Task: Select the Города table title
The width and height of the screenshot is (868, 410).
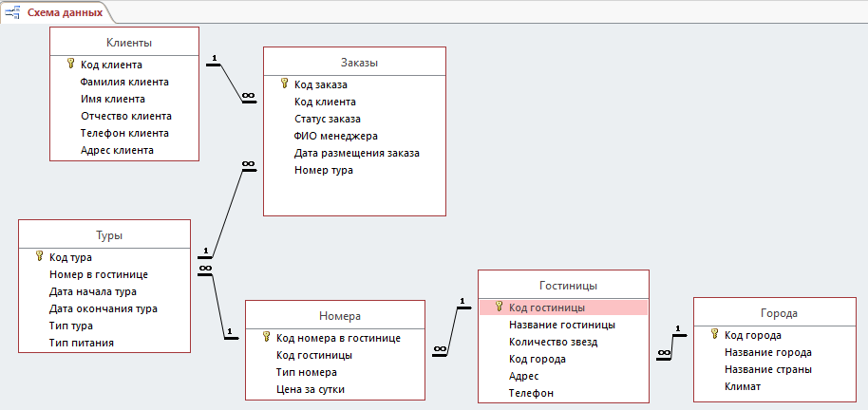Action: [x=780, y=312]
